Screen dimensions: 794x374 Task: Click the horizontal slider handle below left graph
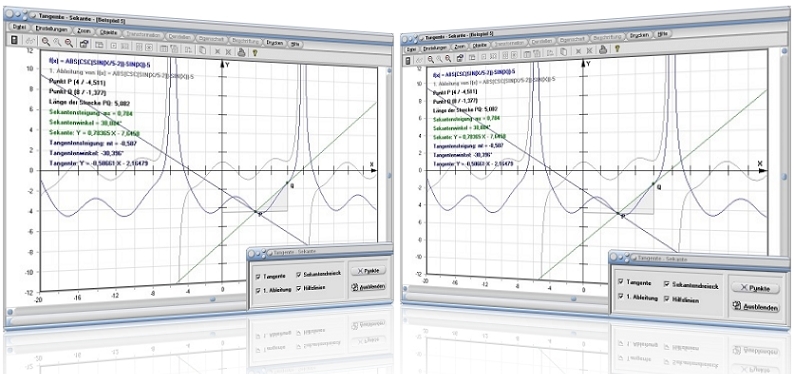(213, 299)
